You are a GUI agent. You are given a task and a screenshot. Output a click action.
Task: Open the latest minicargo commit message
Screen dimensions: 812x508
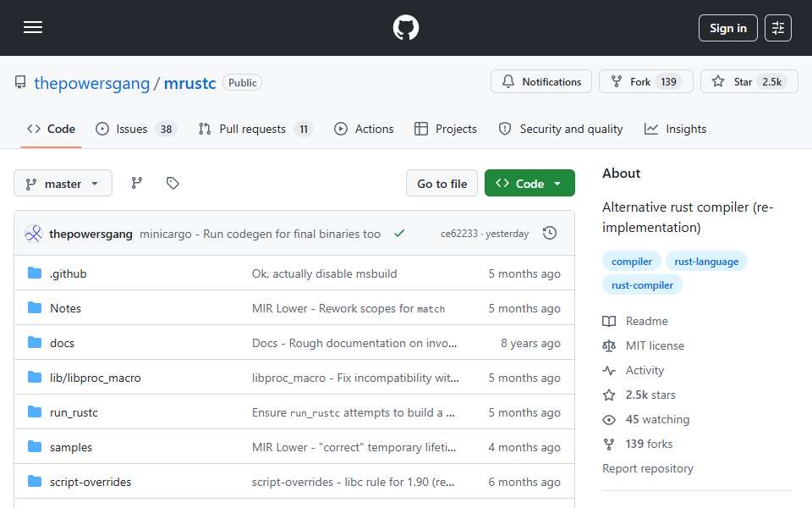pos(260,234)
